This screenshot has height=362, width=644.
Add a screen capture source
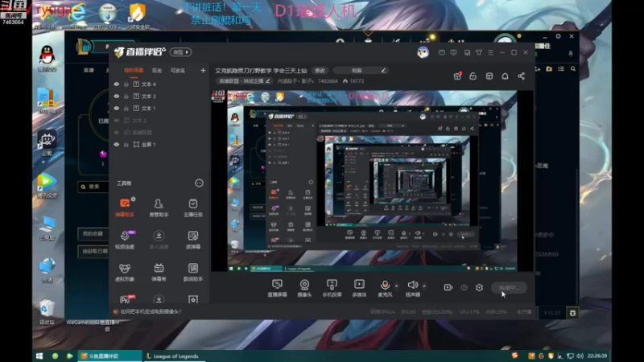coord(277,288)
